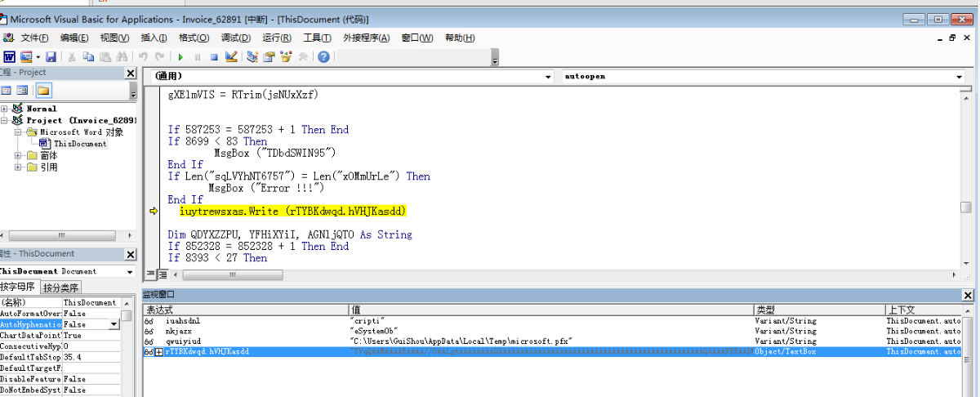Click the Redo arrow icon
Screen dimensions: 980x397
(158, 56)
